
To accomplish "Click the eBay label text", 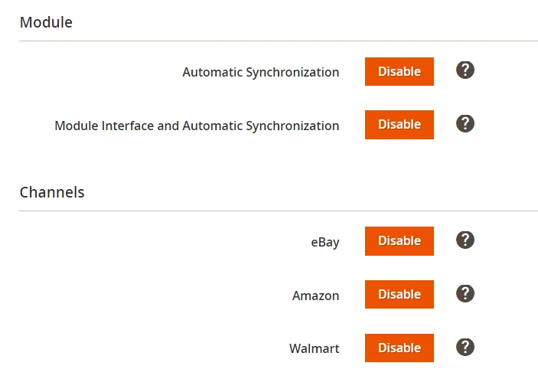I will point(324,242).
